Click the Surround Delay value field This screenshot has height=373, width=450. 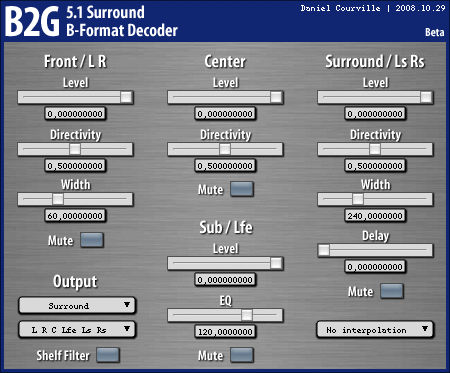coord(375,267)
